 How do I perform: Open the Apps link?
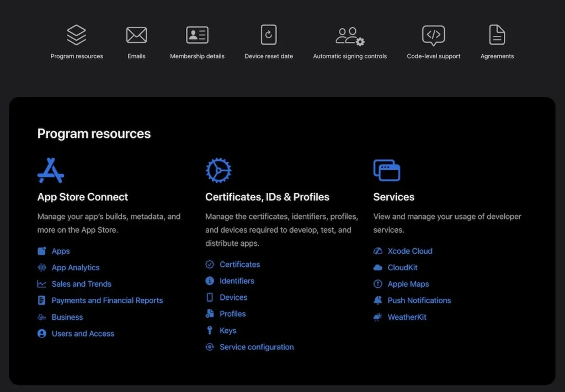(x=61, y=251)
